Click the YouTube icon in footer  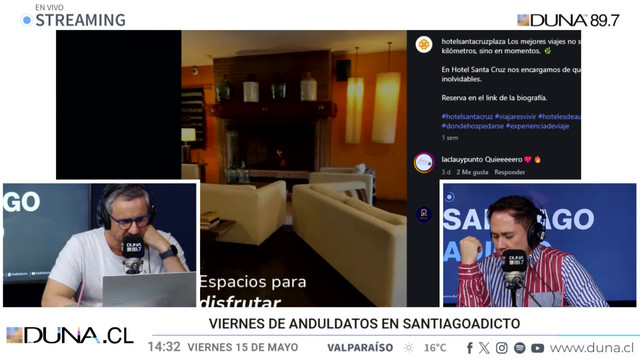tap(538, 348)
